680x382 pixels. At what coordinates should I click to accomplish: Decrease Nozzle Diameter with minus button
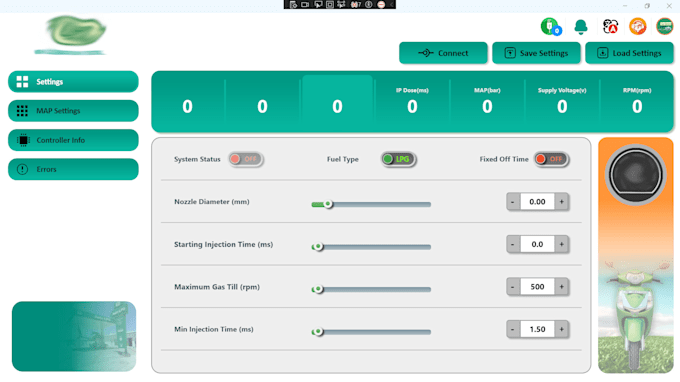(x=513, y=202)
